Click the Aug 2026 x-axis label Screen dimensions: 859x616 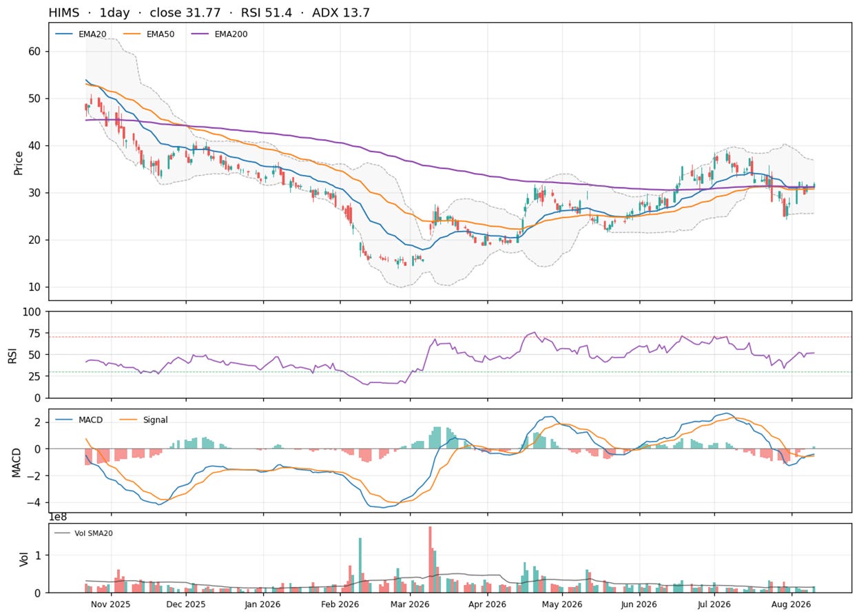pos(791,604)
